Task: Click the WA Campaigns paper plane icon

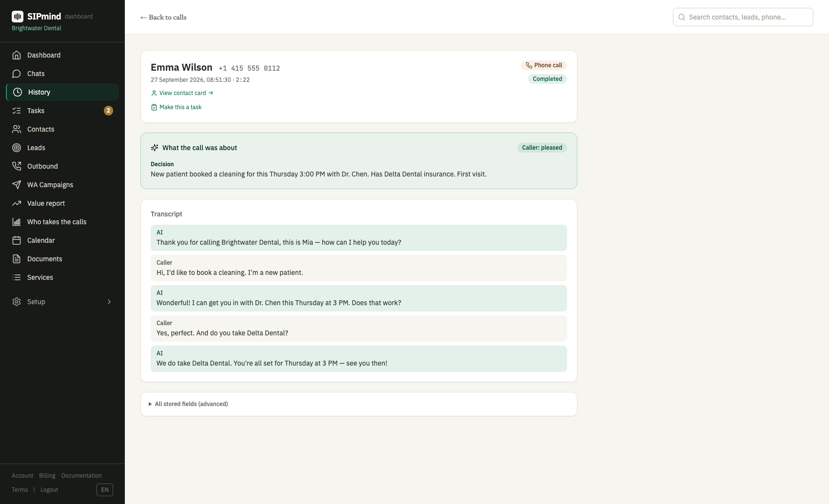Action: (17, 185)
